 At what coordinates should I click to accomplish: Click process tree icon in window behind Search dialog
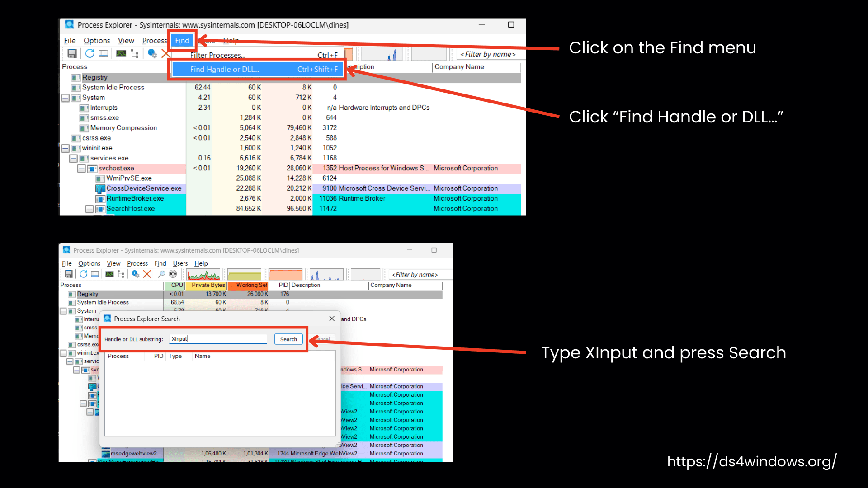(121, 274)
